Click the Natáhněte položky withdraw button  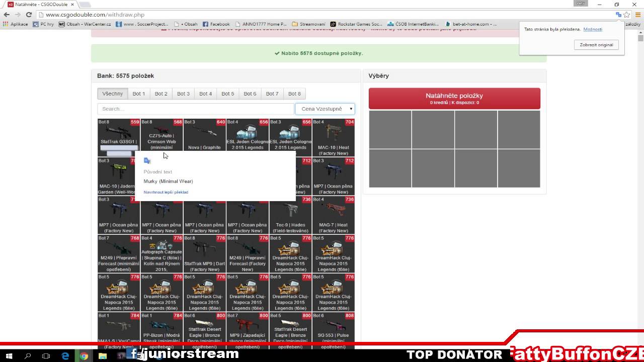454,98
